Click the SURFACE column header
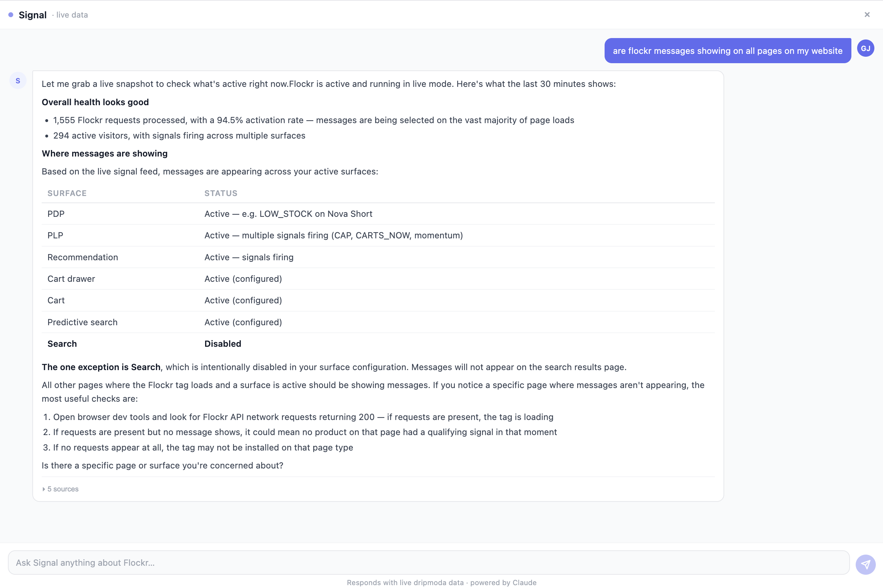The image size is (883, 588). point(67,193)
